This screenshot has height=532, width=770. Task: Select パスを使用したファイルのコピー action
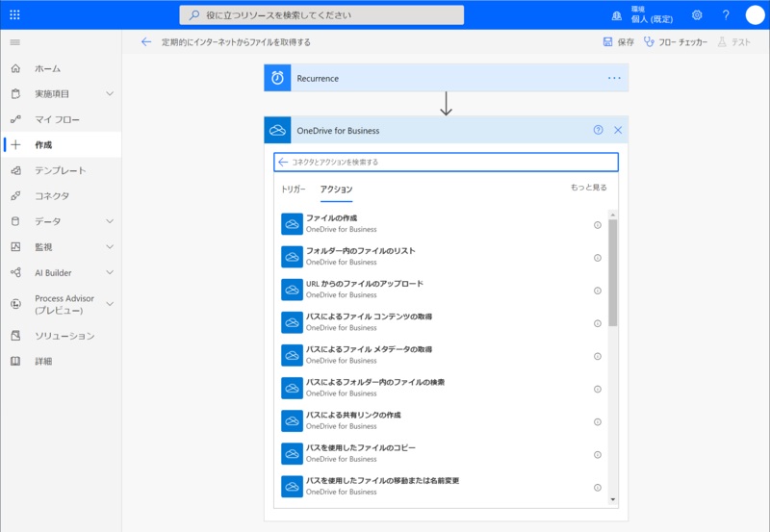(x=441, y=454)
